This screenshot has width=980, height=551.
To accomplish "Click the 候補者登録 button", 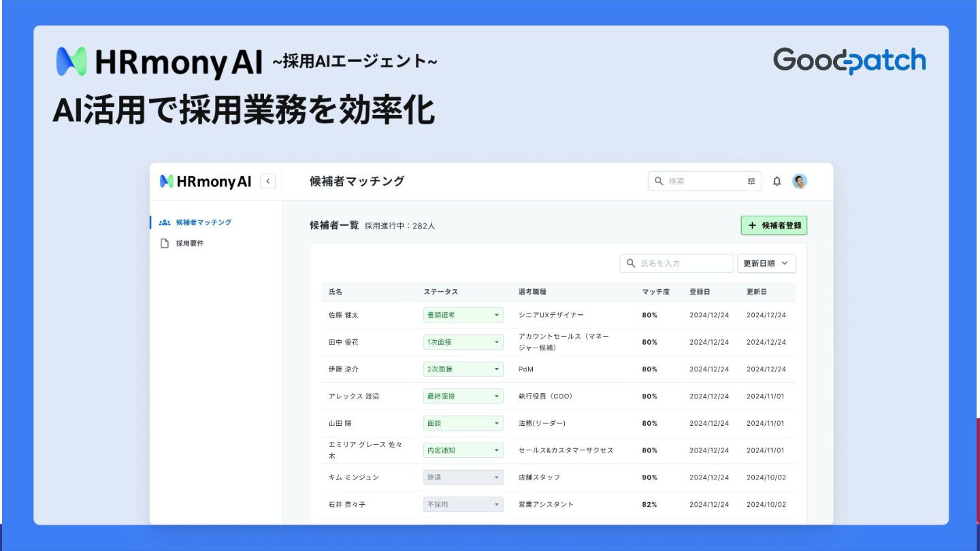I will (774, 225).
